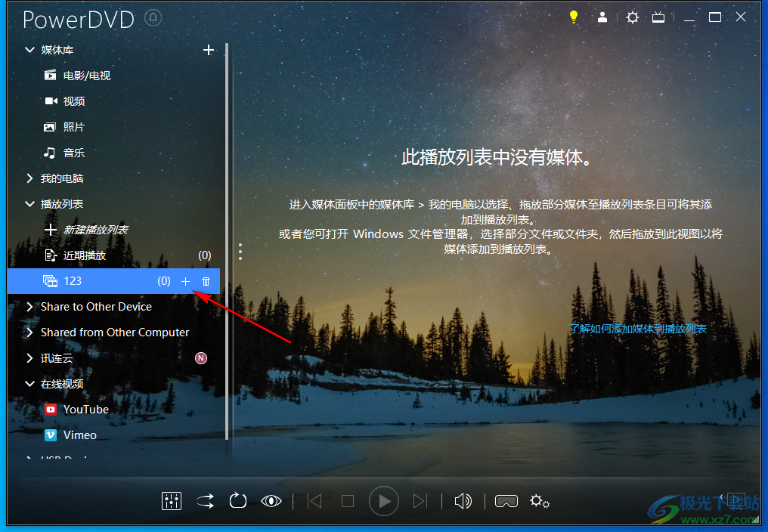Click the sidebar vertical scrollbar
The height and width of the screenshot is (532, 768).
click(227, 241)
